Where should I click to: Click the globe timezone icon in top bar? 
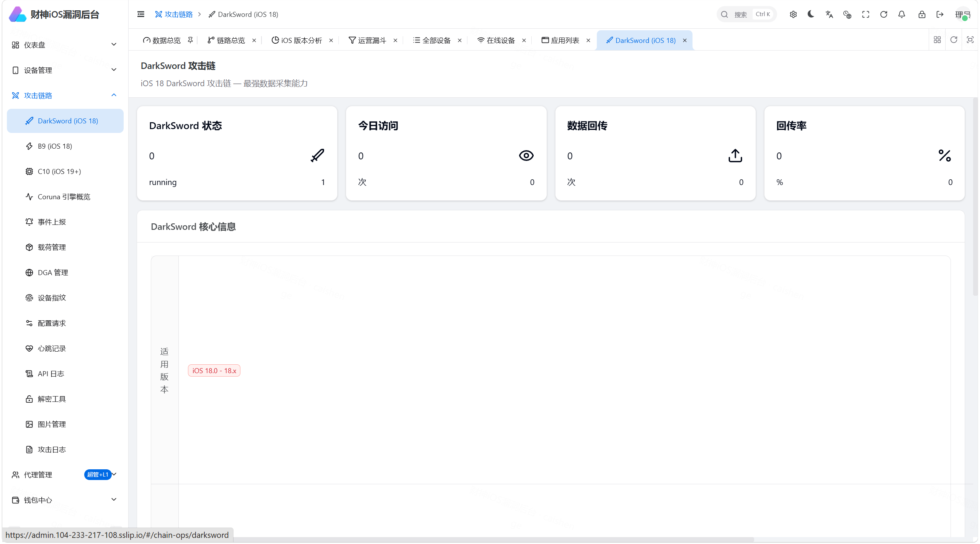point(847,14)
